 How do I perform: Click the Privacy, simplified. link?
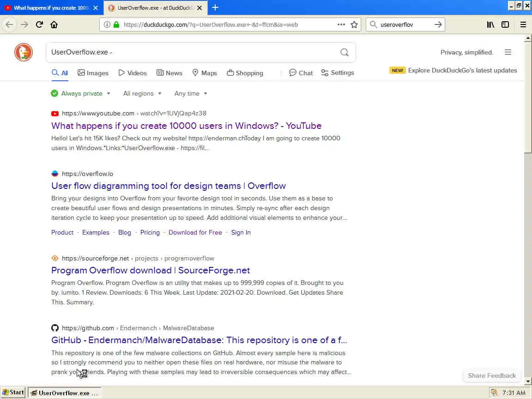coord(466,52)
